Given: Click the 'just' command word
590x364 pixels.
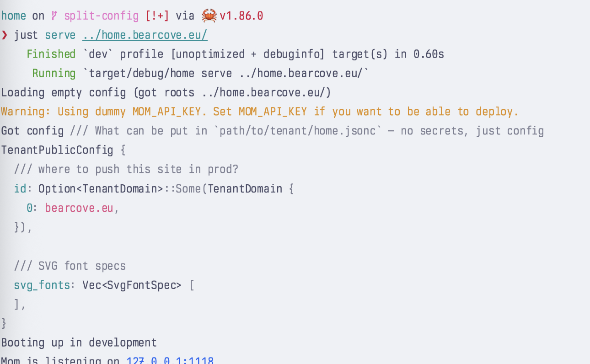Looking at the screenshot, I should [x=26, y=35].
